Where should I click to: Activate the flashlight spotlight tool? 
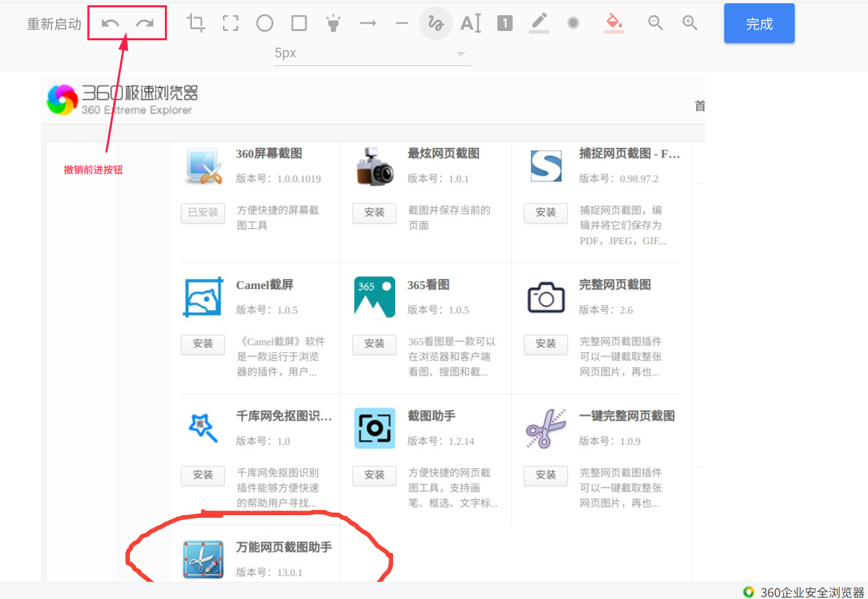pos(333,24)
